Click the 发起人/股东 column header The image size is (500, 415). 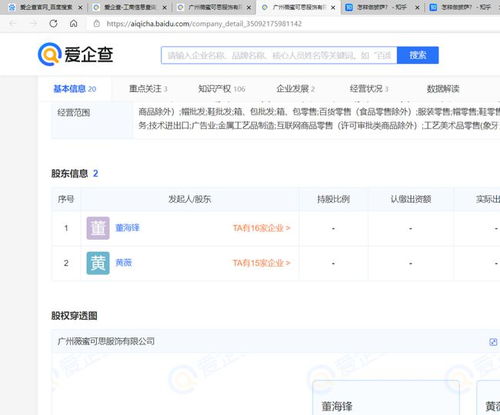[190, 199]
